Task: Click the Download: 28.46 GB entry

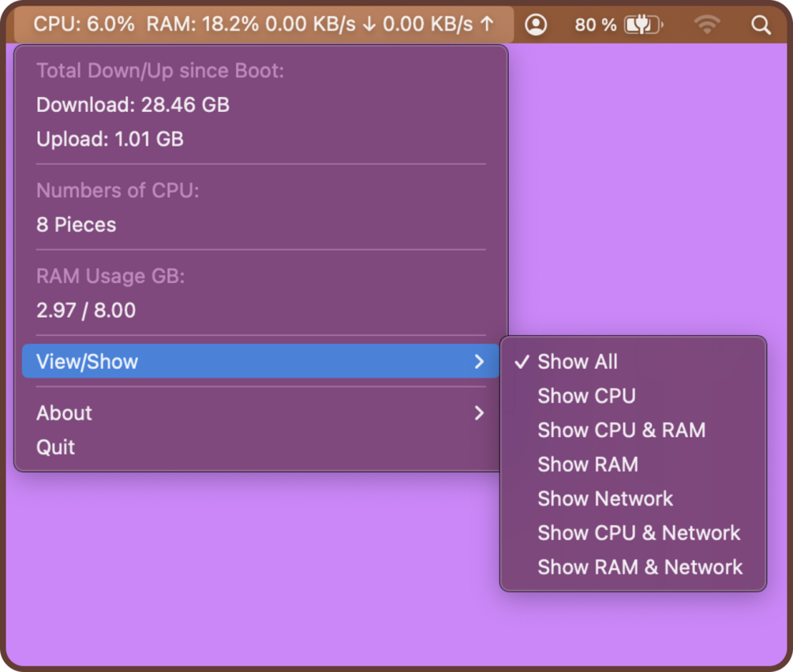Action: click(133, 105)
